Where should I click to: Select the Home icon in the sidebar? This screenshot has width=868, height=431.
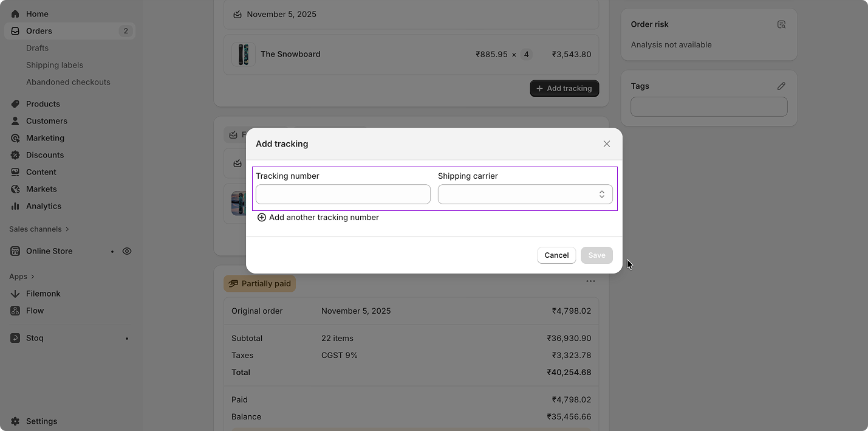point(15,13)
